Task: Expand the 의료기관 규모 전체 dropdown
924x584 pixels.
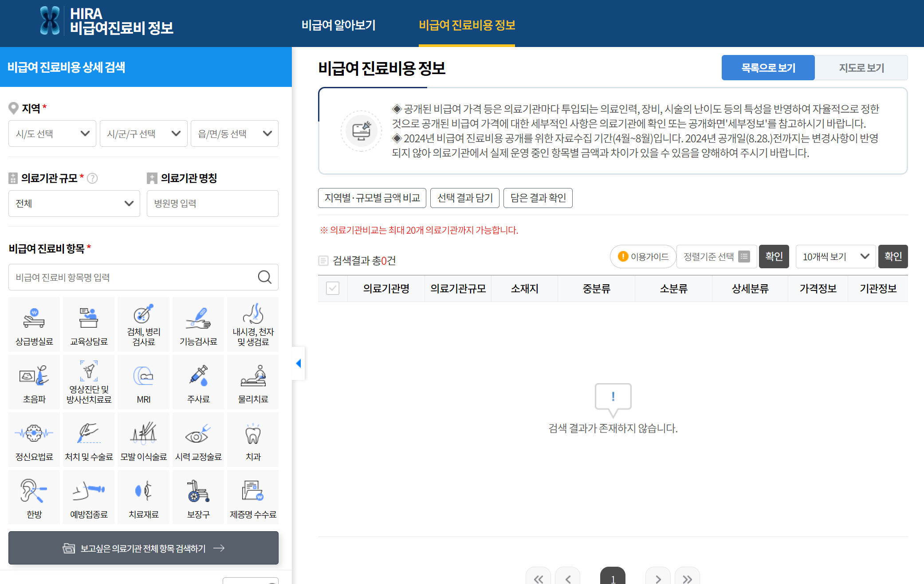Action: tap(74, 204)
